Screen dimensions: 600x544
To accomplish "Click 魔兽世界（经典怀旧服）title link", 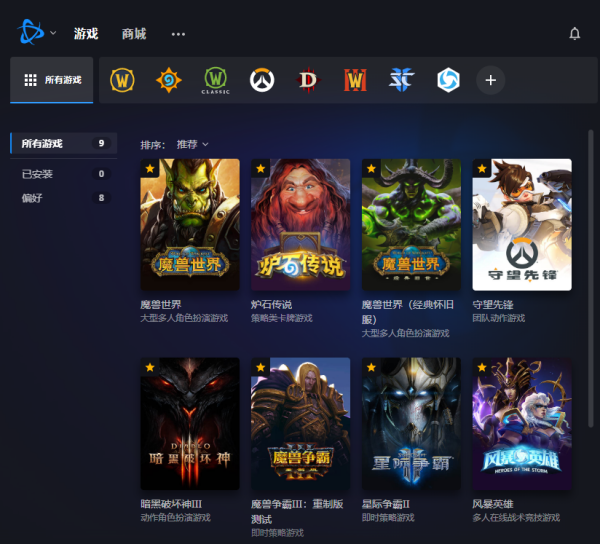I will tap(408, 312).
